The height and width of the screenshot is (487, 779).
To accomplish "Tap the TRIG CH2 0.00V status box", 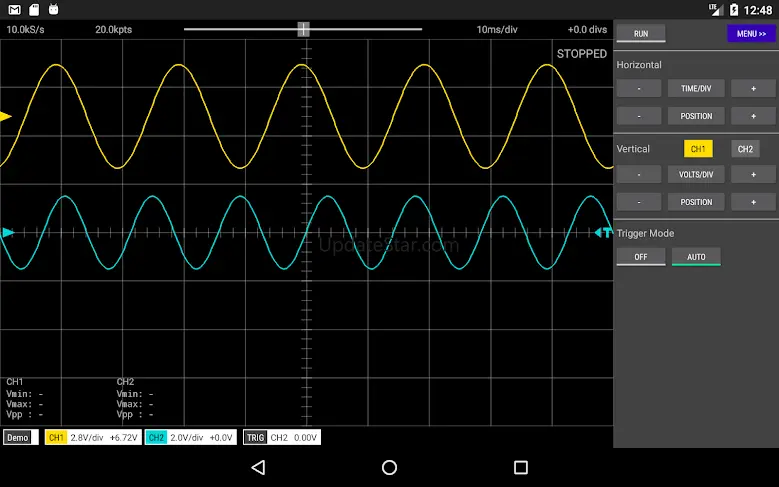I will 282,437.
